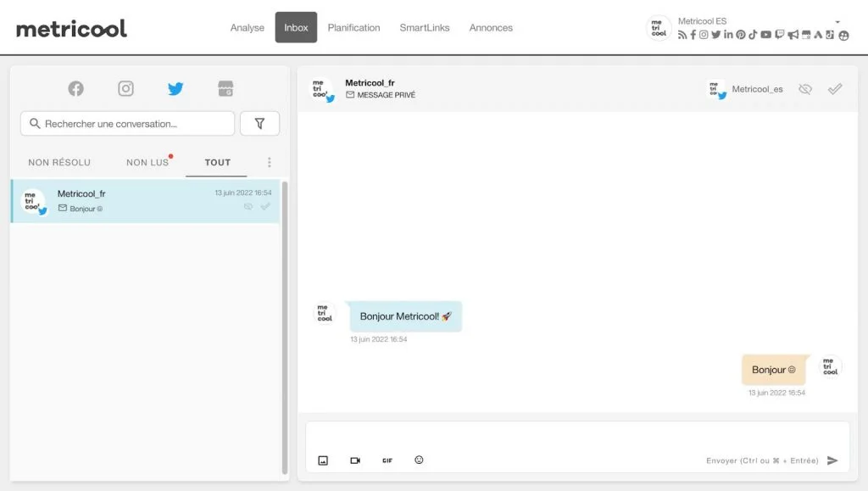Switch to the NON RÉSOLU tab

[59, 162]
